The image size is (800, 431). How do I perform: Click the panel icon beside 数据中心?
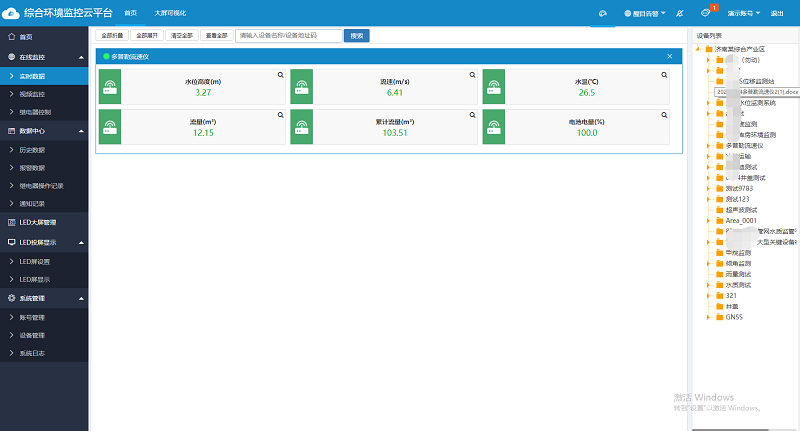[11, 131]
